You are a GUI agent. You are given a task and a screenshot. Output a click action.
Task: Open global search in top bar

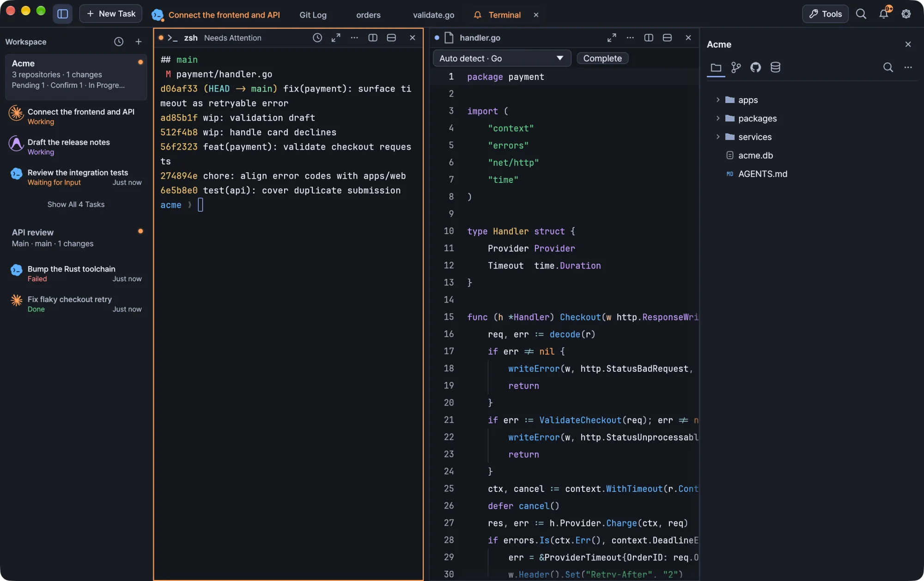click(861, 14)
